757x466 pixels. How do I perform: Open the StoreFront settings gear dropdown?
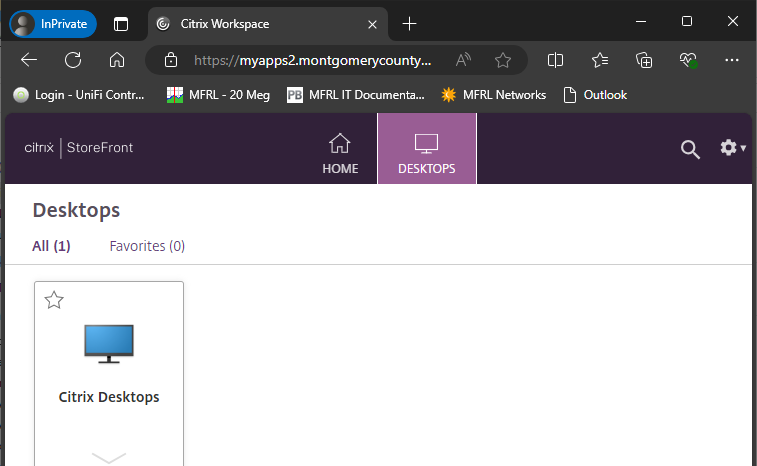pos(733,148)
